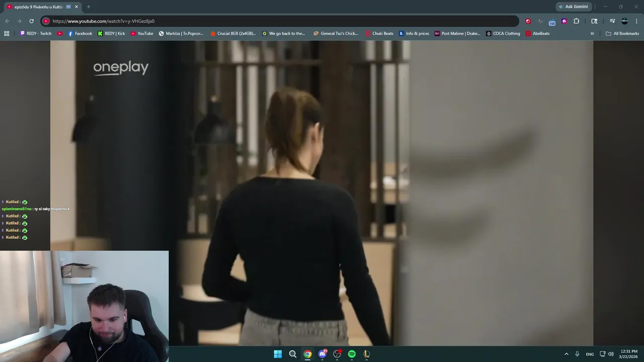Open Ask Gemini button
Viewport: 644px width, 362px height.
pos(573,7)
